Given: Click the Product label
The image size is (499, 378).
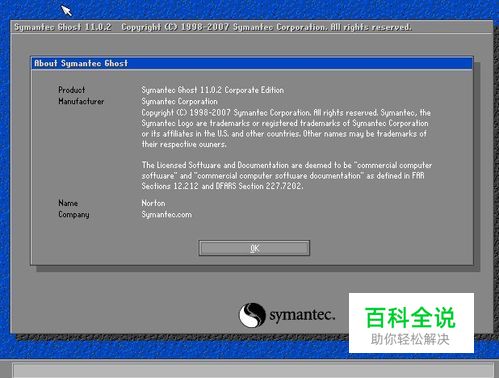Looking at the screenshot, I should [72, 90].
